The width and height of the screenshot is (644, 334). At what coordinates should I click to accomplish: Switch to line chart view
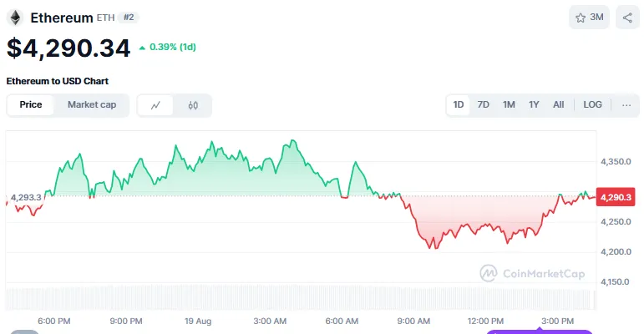(156, 105)
